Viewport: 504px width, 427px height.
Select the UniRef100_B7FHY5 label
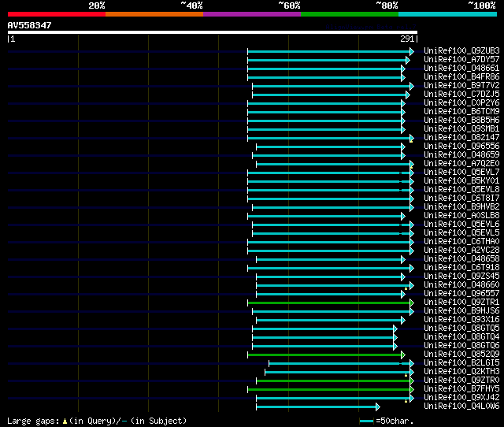coord(461,389)
